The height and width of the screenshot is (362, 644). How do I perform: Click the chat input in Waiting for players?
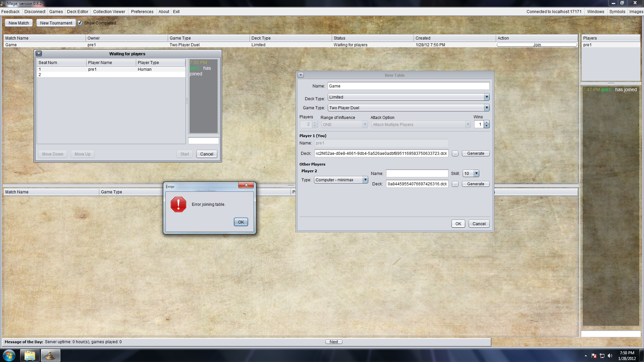click(203, 141)
